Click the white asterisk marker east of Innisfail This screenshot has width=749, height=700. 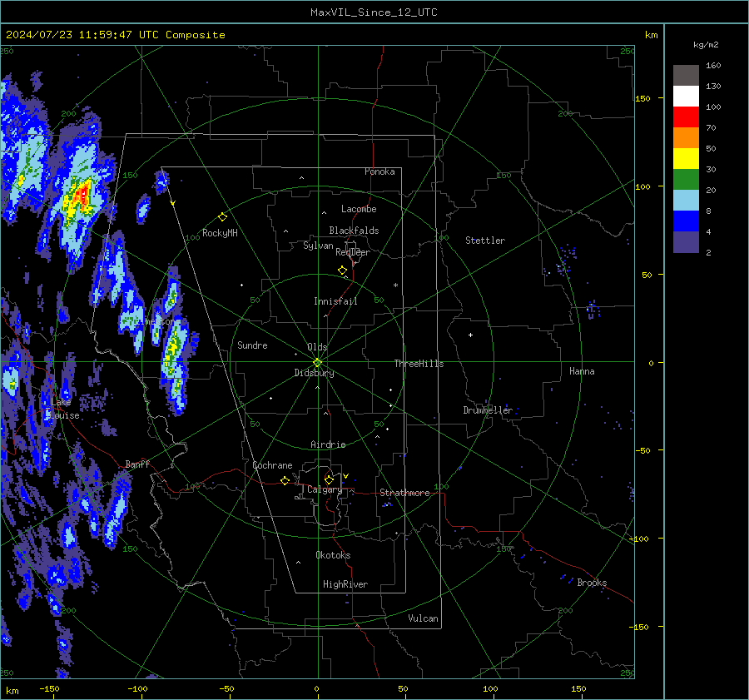395,285
